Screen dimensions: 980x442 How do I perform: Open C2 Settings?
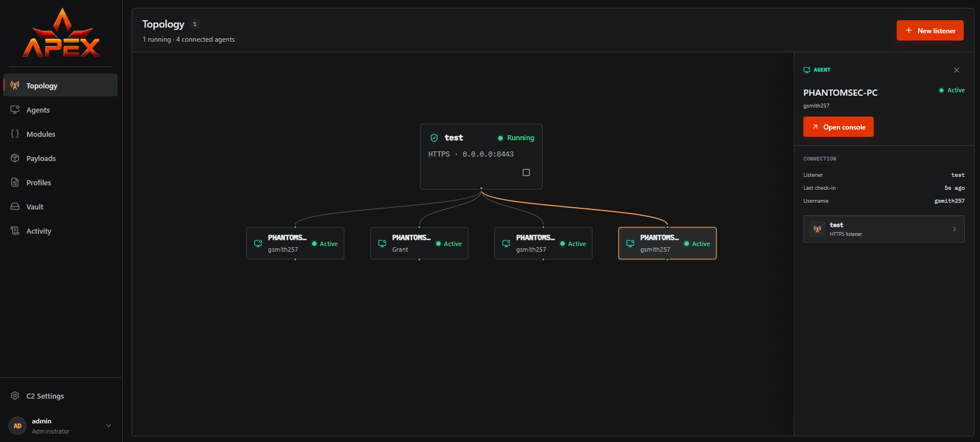tap(61, 396)
